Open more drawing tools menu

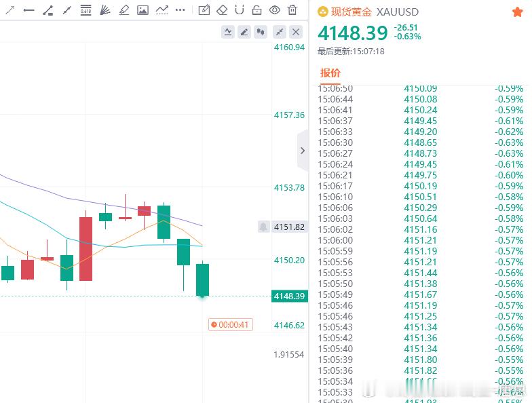pos(180,10)
